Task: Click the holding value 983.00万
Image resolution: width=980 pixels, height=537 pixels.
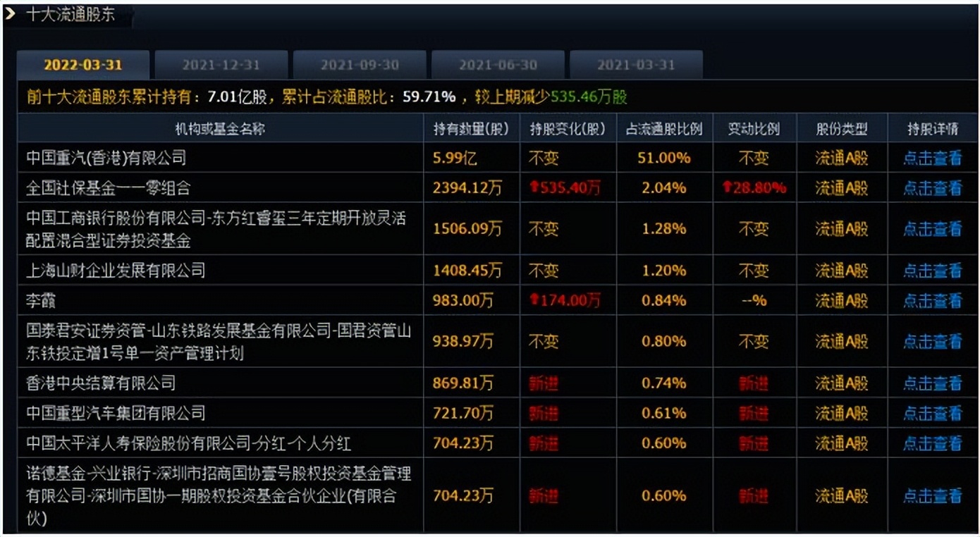Action: (463, 301)
